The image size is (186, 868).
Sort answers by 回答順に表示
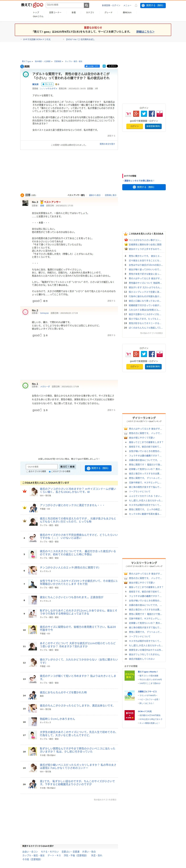110,195
